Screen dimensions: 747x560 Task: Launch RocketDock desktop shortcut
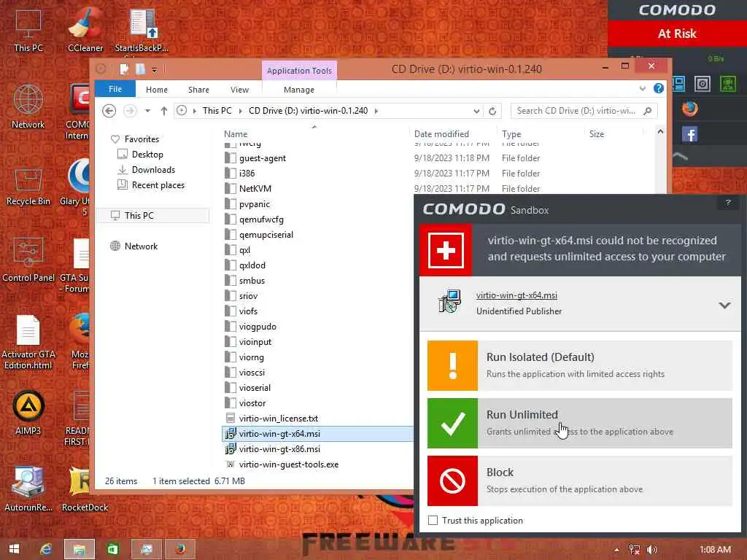coord(85,488)
